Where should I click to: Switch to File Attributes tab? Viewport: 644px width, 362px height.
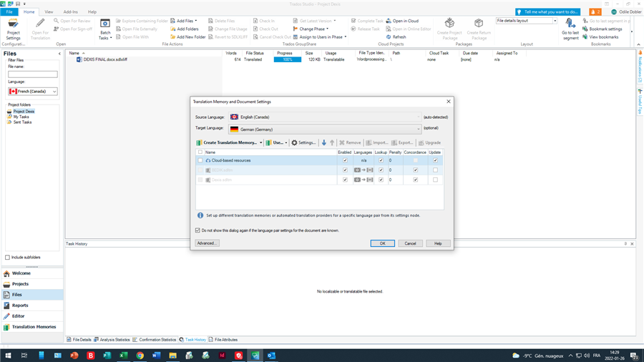pyautogui.click(x=223, y=340)
